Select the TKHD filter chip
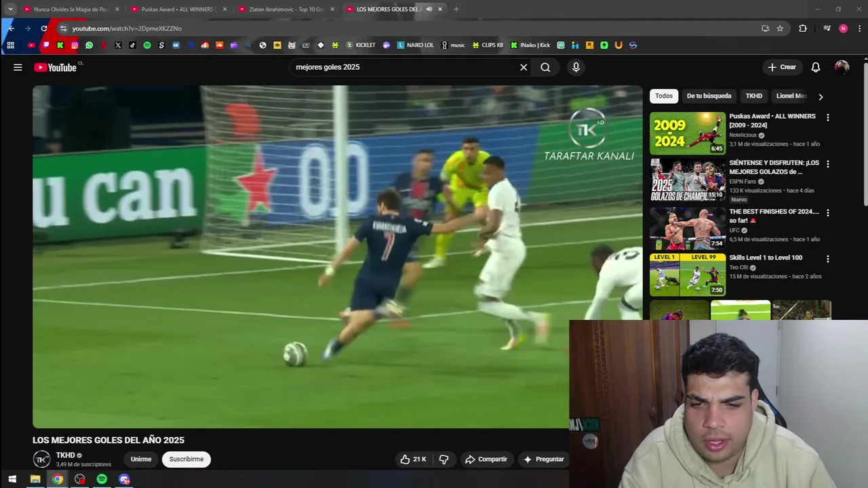Image resolution: width=868 pixels, height=488 pixels. (754, 96)
